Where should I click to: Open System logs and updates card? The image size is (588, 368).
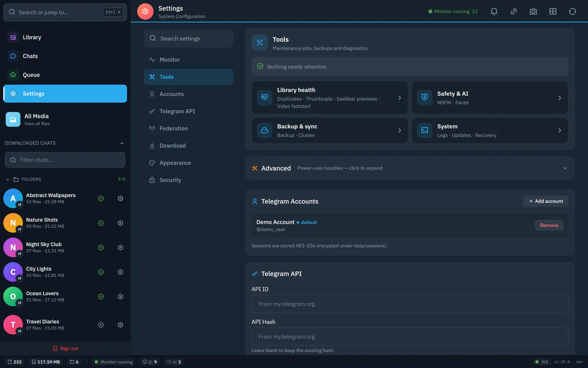tap(490, 130)
